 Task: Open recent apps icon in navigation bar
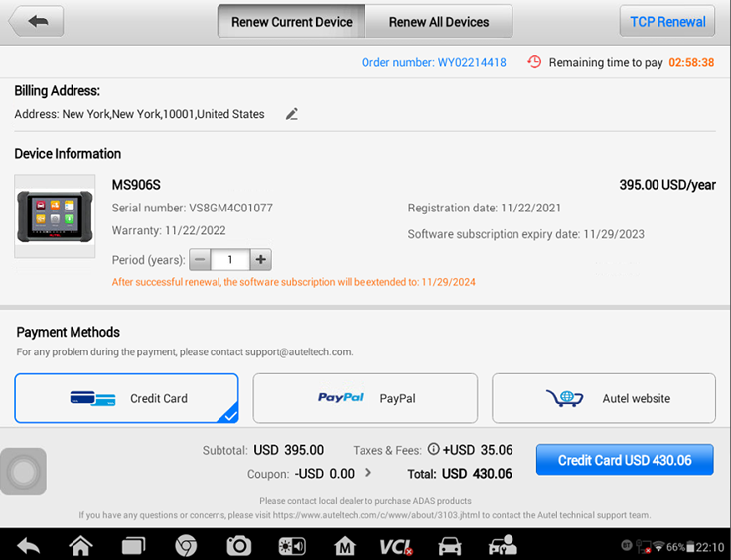point(134,546)
